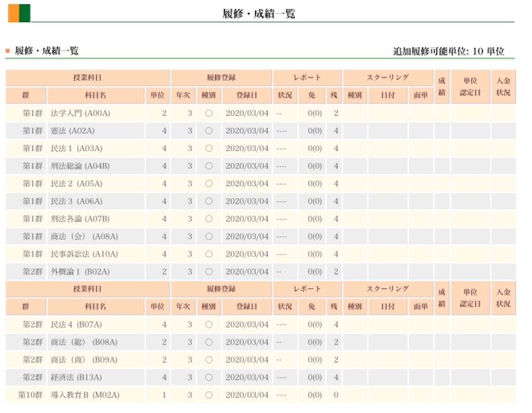Click the first table's レポート header
The width and height of the screenshot is (532, 413).
307,78
